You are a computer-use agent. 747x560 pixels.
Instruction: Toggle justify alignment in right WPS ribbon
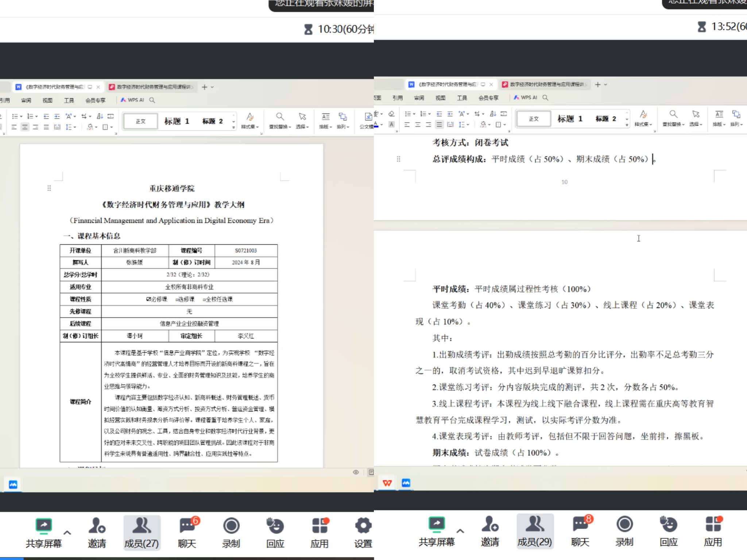439,124
